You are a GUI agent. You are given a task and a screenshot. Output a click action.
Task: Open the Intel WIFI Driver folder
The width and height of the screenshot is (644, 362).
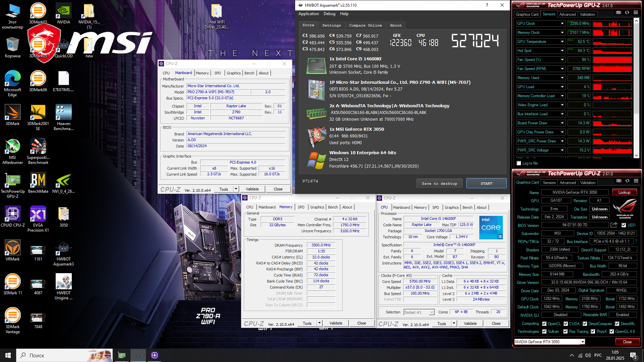coord(216,16)
